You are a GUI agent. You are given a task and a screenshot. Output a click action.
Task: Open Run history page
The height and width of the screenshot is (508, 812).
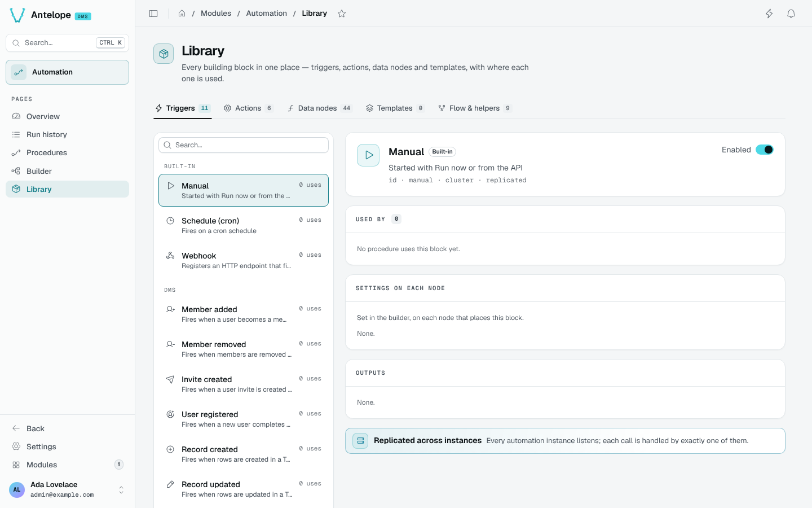tap(67, 134)
